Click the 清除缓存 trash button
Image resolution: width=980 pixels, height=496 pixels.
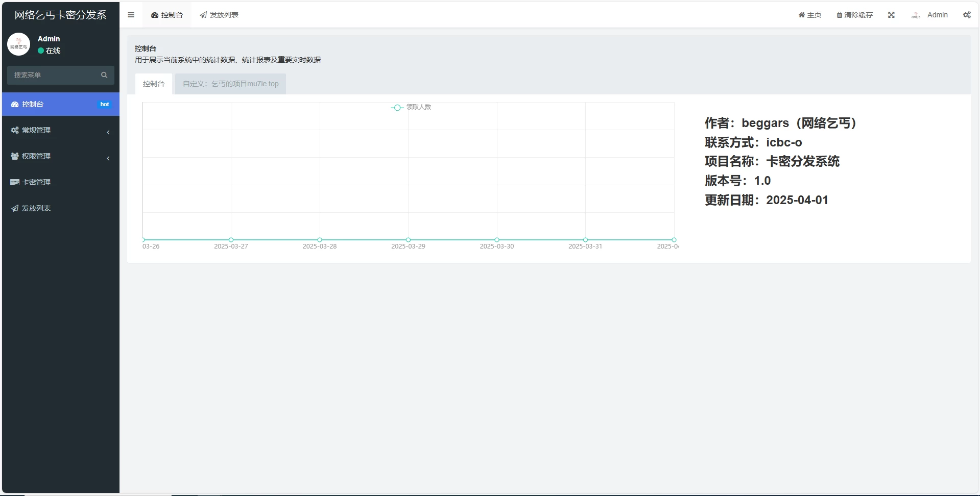click(854, 15)
